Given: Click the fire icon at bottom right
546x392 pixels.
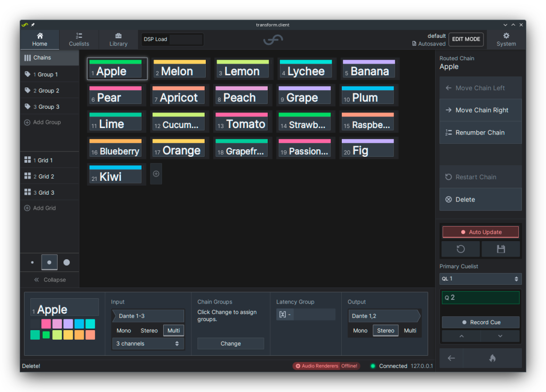Looking at the screenshot, I should pos(492,358).
